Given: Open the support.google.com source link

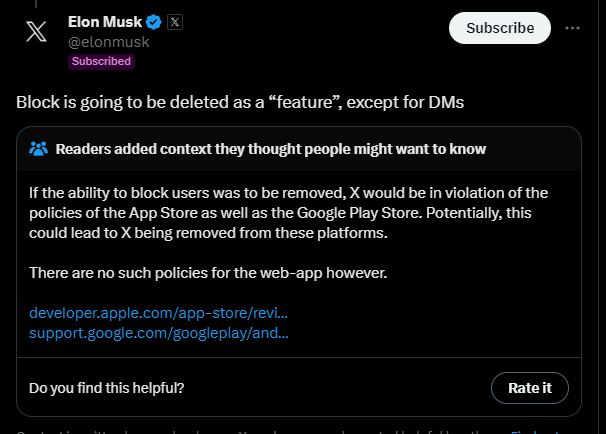Looking at the screenshot, I should [159, 332].
